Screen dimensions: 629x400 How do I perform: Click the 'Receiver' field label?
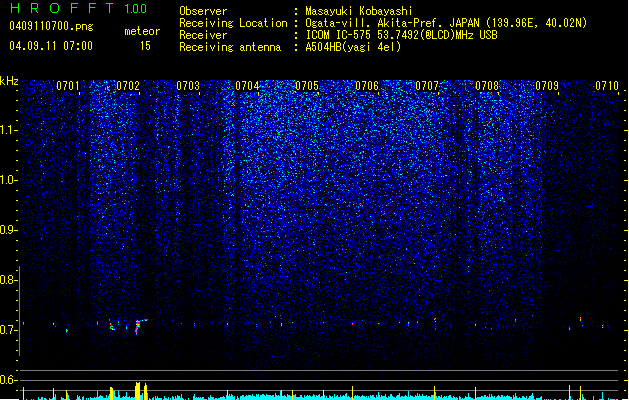click(x=203, y=35)
